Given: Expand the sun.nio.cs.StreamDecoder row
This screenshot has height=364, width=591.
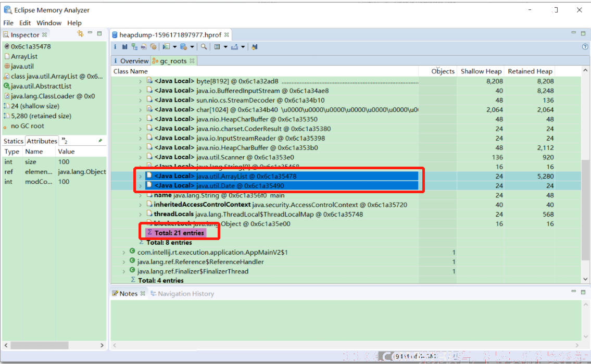Looking at the screenshot, I should [x=140, y=100].
